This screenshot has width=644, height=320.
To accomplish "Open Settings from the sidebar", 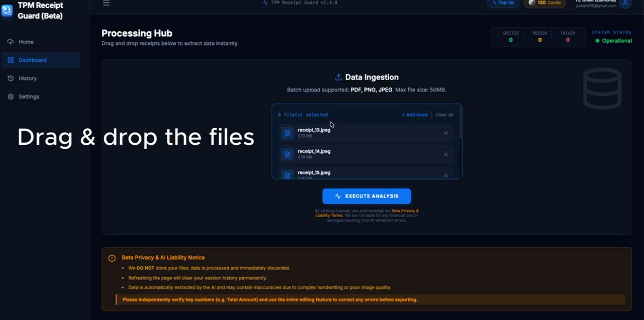I will (x=29, y=97).
